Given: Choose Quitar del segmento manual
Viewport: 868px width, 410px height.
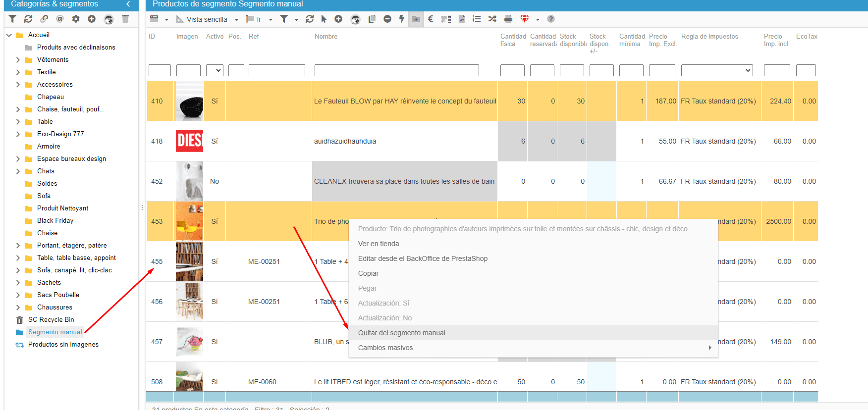Looking at the screenshot, I should click(x=402, y=333).
